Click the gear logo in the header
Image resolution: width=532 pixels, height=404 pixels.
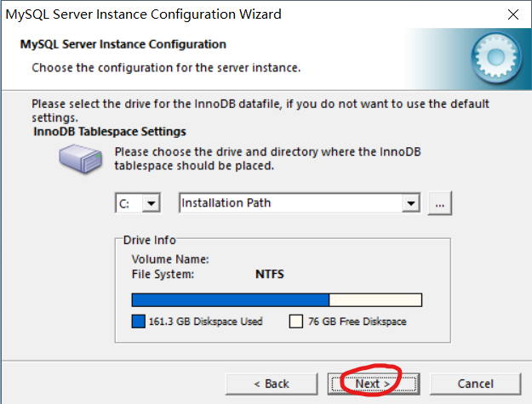point(496,58)
